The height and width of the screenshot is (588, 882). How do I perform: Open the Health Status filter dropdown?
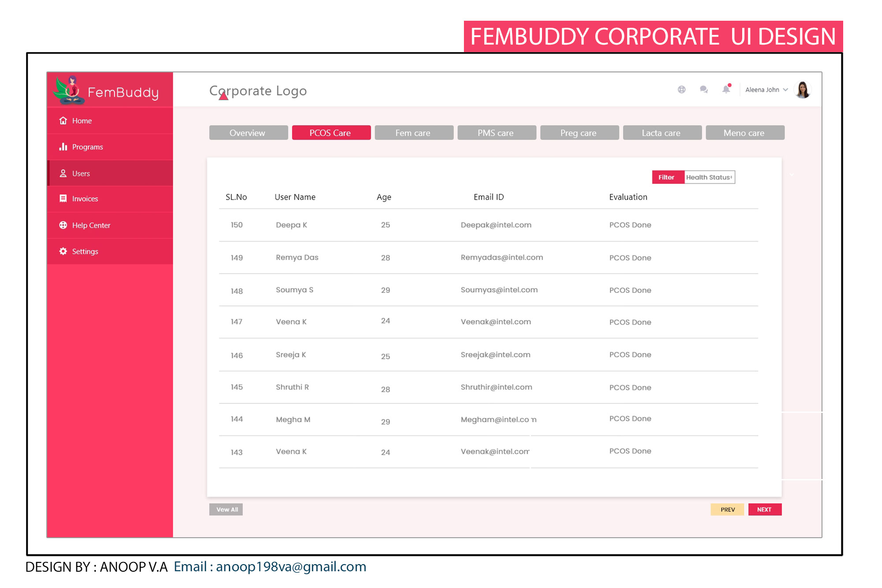[709, 177]
